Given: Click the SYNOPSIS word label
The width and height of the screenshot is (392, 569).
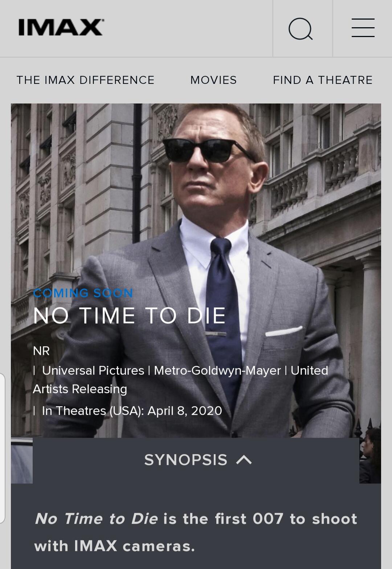Looking at the screenshot, I should 186,460.
